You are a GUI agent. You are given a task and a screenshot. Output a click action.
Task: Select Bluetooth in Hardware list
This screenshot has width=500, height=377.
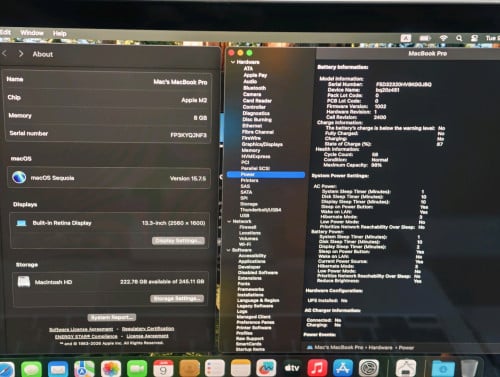pos(254,88)
